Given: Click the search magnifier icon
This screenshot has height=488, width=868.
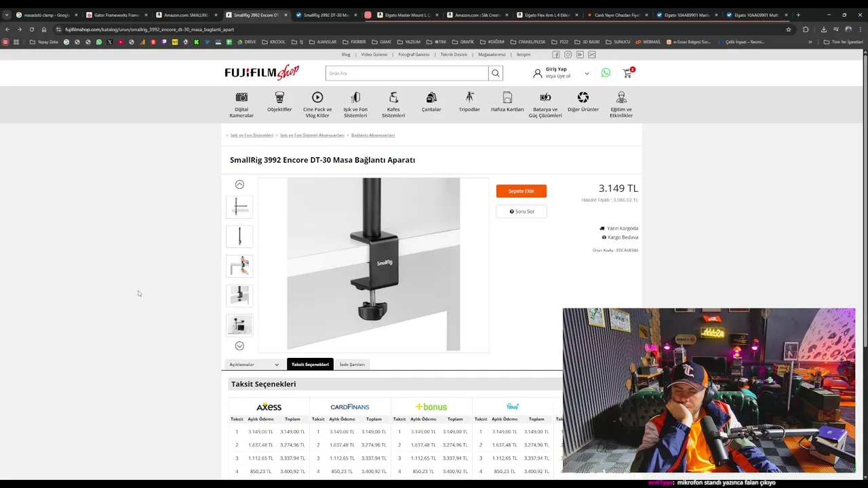Looking at the screenshot, I should [496, 73].
